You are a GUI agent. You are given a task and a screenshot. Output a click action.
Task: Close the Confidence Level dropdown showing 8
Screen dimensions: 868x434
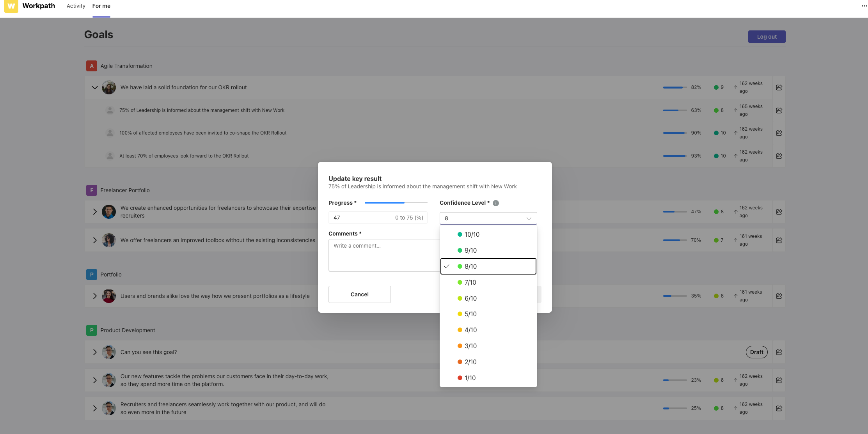coord(488,218)
